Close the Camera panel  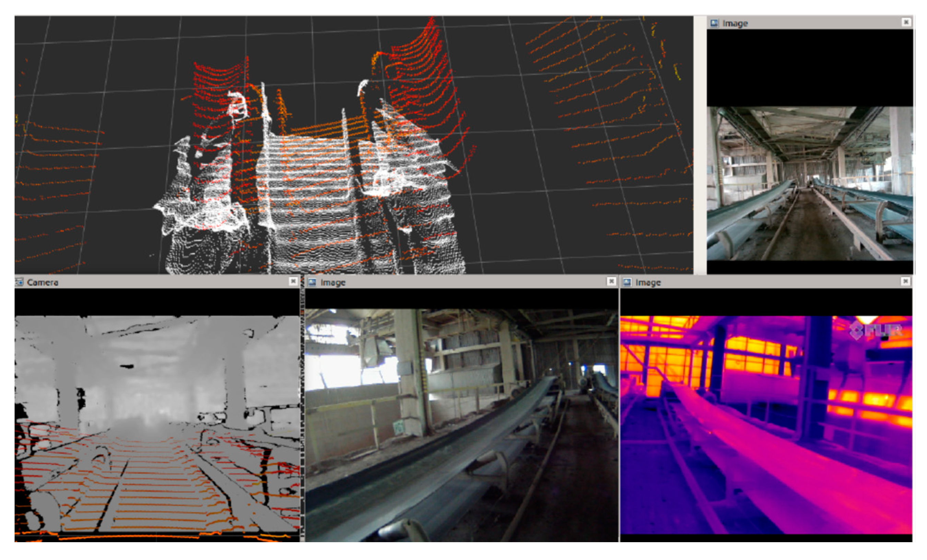click(293, 281)
